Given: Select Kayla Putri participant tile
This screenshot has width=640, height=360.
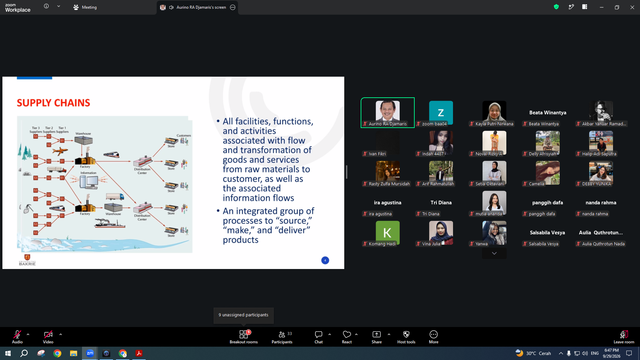Looking at the screenshot, I should coord(494,113).
